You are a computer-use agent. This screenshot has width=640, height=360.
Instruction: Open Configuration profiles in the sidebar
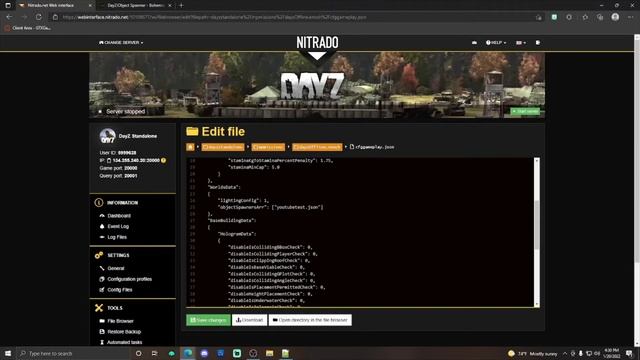pyautogui.click(x=129, y=279)
